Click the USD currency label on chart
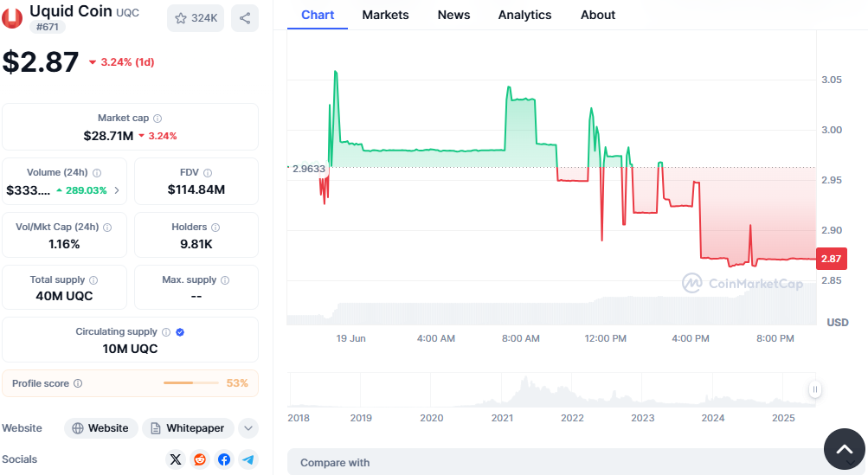Viewport: 868px width, 475px height. pyautogui.click(x=838, y=322)
